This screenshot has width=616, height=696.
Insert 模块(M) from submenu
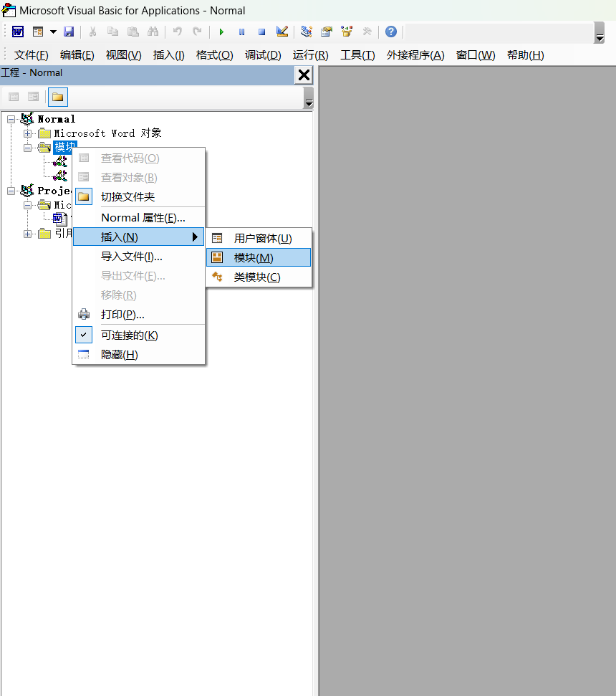click(x=259, y=257)
